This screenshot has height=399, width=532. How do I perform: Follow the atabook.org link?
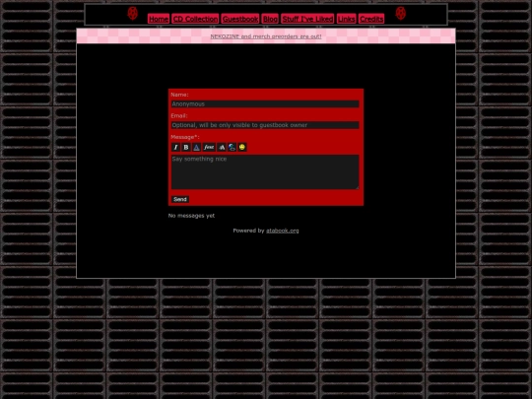[x=283, y=231]
